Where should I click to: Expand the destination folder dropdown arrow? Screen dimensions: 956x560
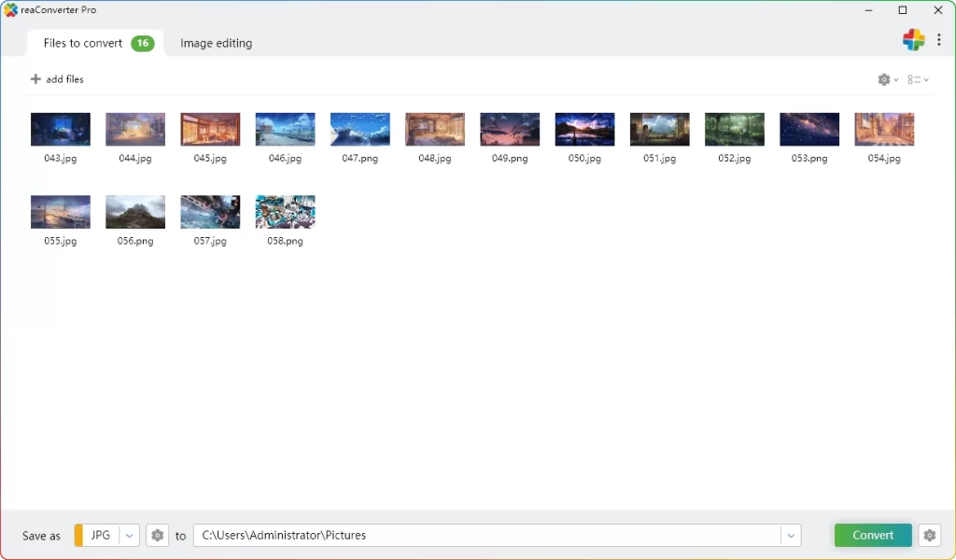click(791, 535)
